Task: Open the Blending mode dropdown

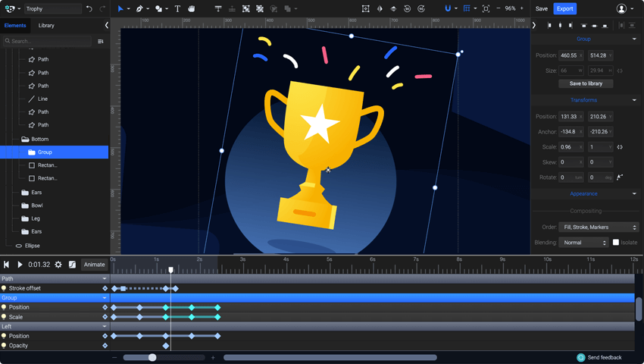Action: coord(583,243)
